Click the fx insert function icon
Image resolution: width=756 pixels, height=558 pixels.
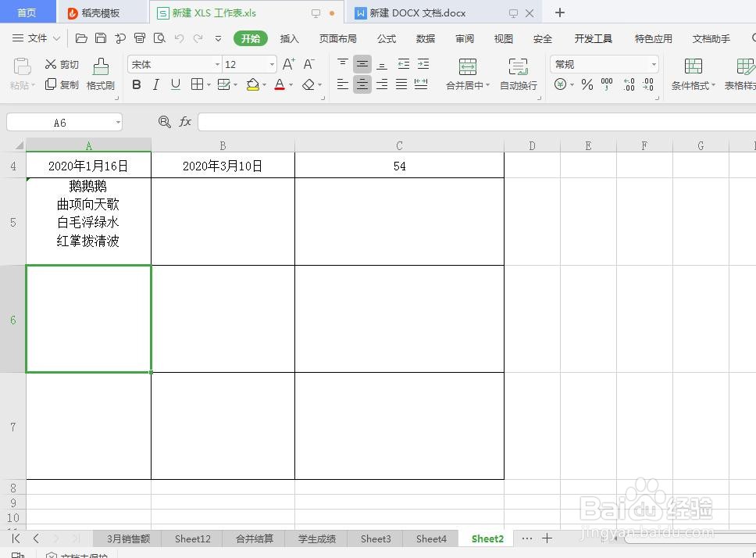point(185,122)
